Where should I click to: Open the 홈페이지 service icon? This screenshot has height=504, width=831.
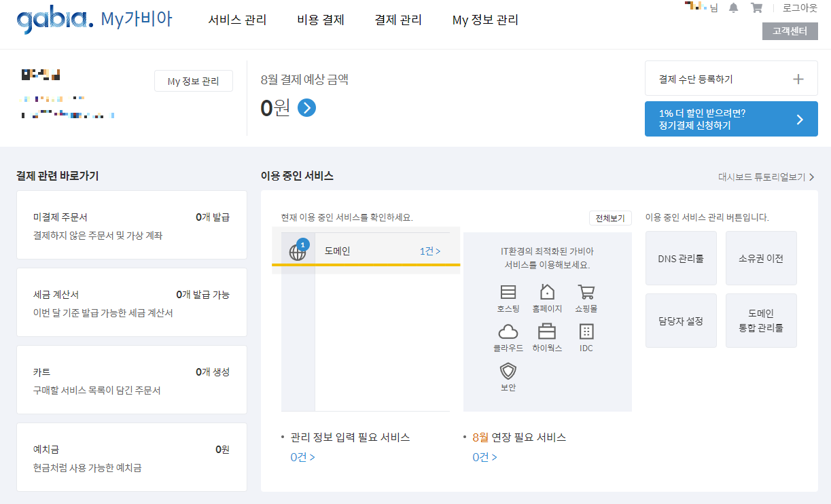547,292
